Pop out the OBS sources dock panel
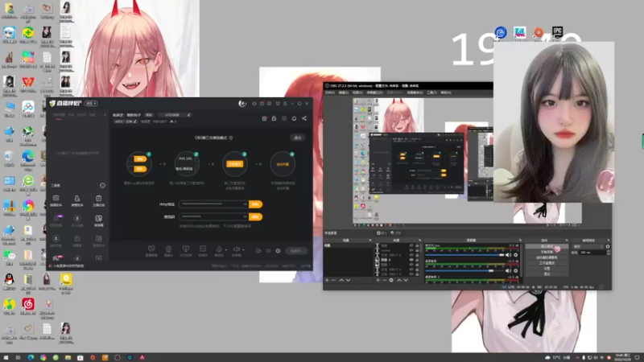 coord(419,240)
